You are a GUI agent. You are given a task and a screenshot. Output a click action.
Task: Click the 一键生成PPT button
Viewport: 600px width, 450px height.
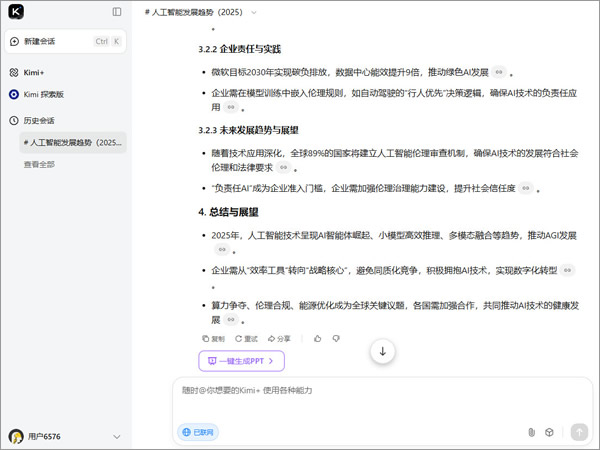tap(241, 361)
